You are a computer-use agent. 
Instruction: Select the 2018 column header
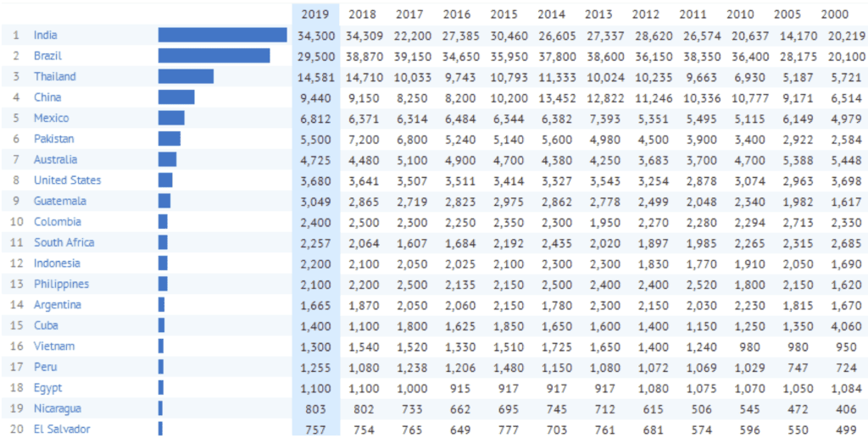click(363, 14)
